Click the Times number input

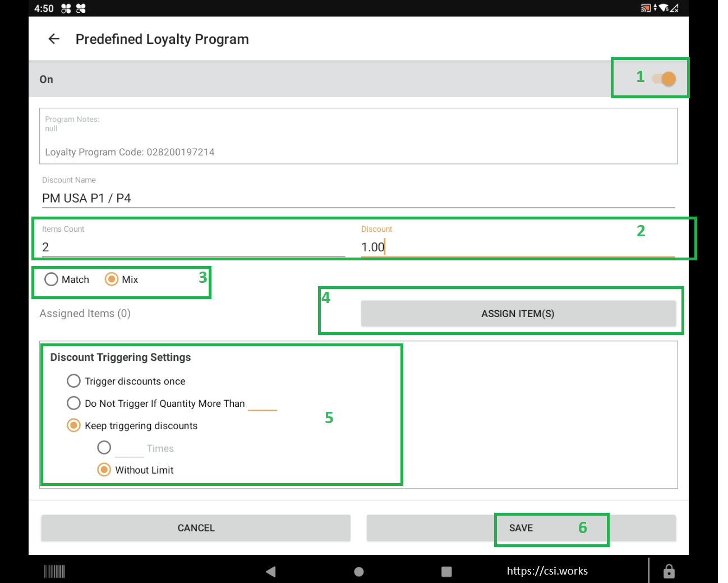[130, 449]
